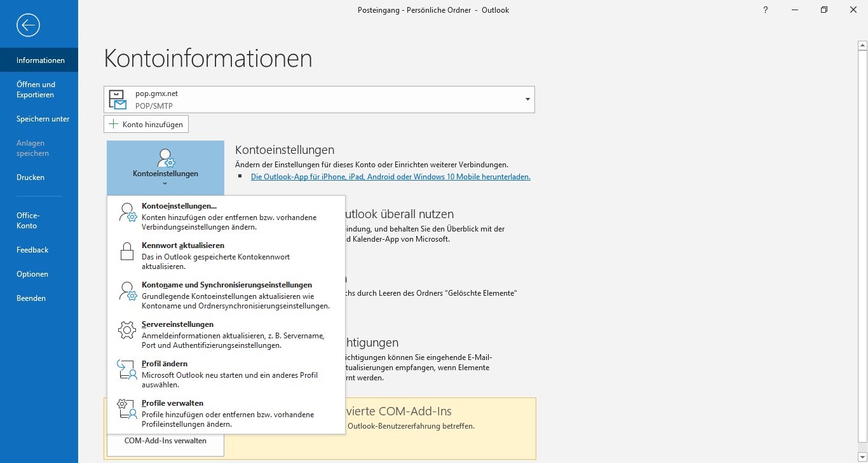This screenshot has width=868, height=463.
Task: Click the Kontoinformationen page heading
Action: [208, 58]
